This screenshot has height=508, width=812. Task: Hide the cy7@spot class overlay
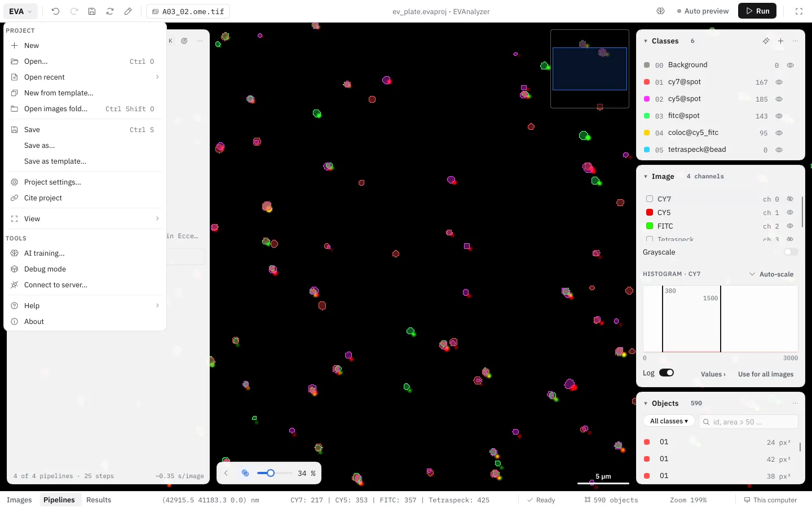pos(779,82)
